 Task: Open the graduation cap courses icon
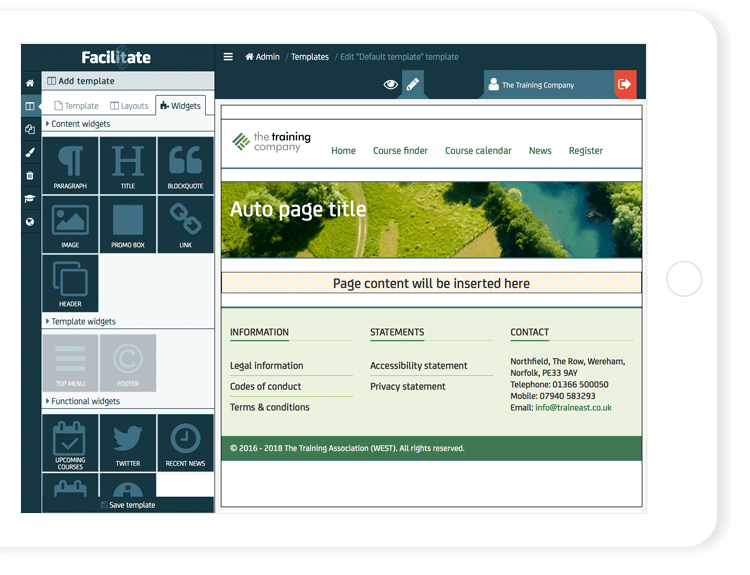pyautogui.click(x=30, y=199)
